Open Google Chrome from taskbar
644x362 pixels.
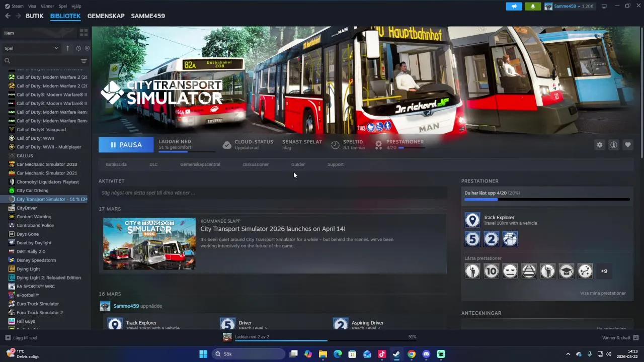coord(412,354)
